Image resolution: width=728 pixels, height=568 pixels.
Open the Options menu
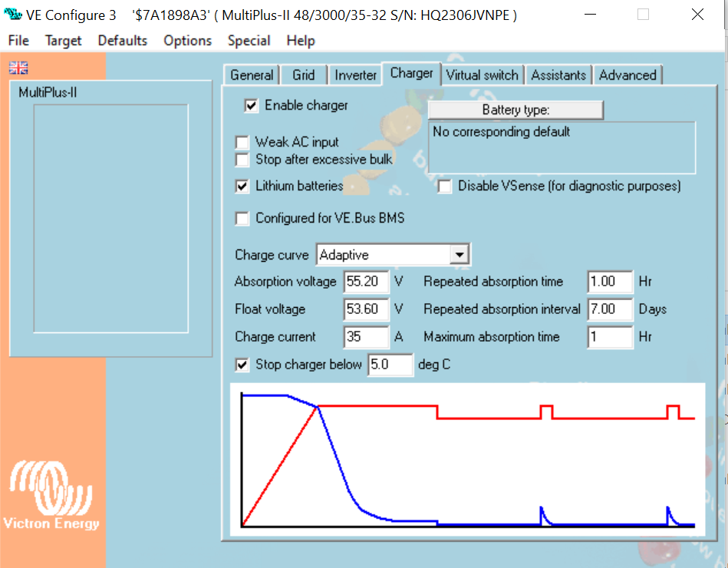click(188, 41)
